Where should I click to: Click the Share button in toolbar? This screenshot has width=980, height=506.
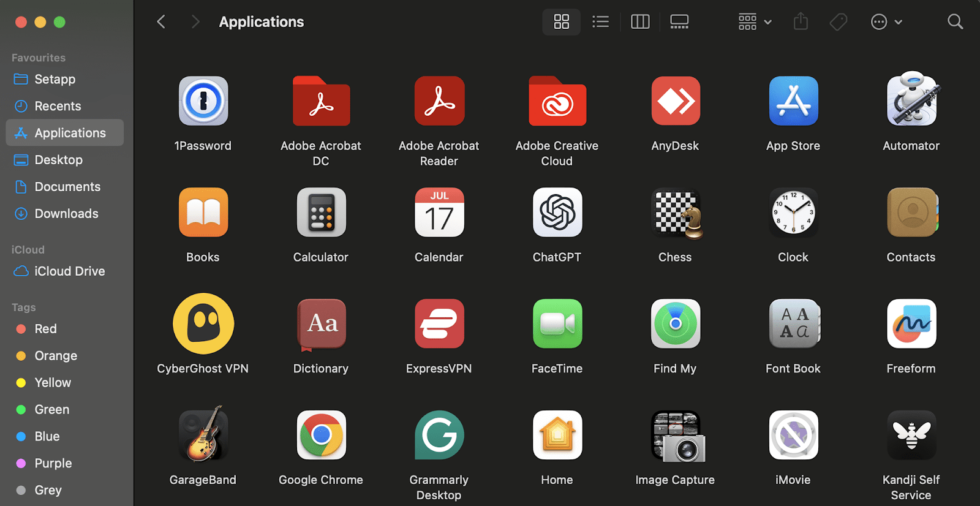[801, 22]
